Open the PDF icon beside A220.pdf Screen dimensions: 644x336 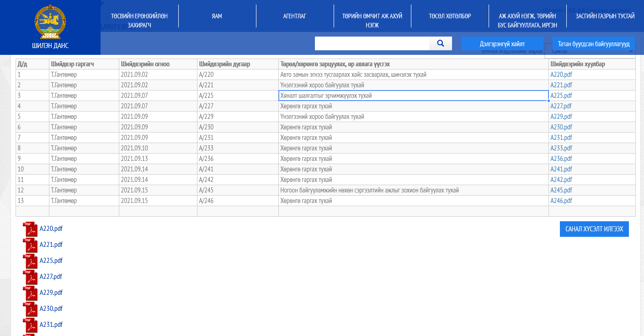(x=31, y=229)
